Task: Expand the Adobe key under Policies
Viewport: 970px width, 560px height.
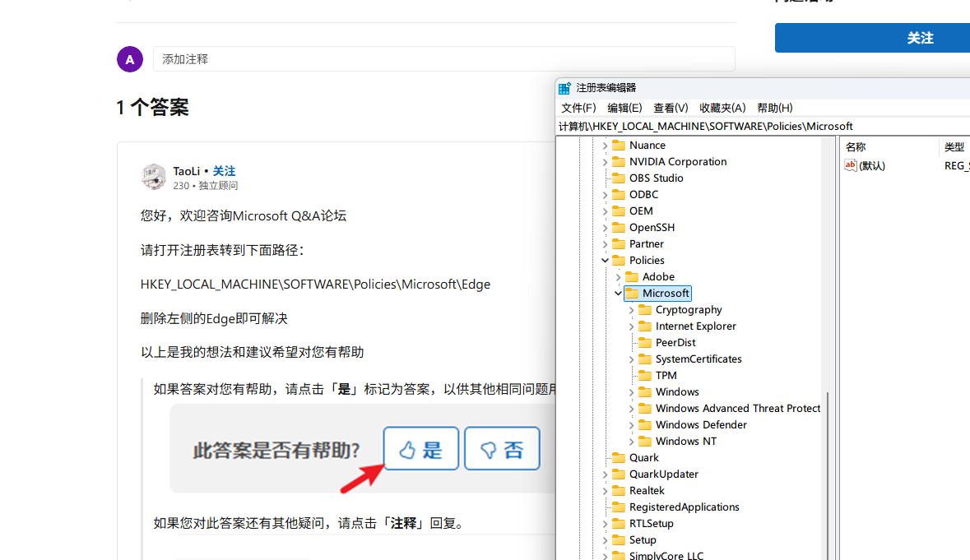Action: (x=618, y=277)
